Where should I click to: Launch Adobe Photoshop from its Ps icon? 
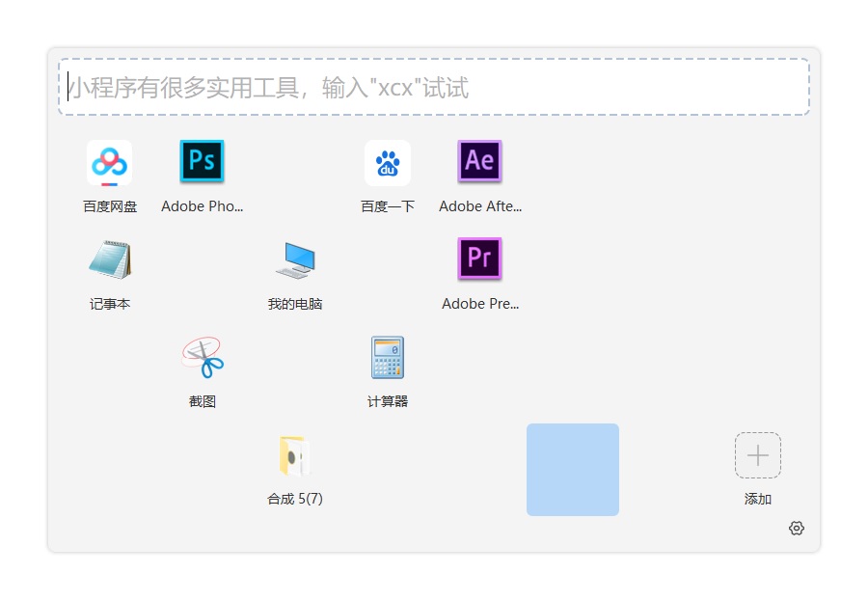203,161
